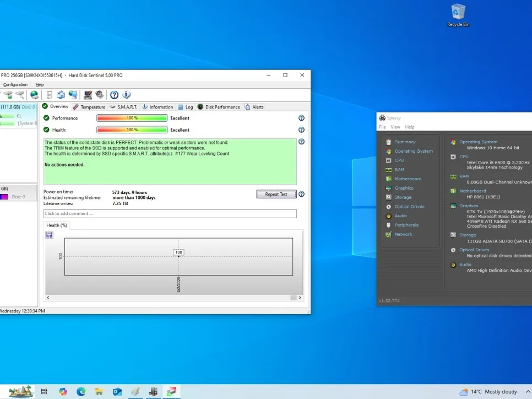532x399 pixels.
Task: Click the Health 100% bar
Action: point(132,130)
